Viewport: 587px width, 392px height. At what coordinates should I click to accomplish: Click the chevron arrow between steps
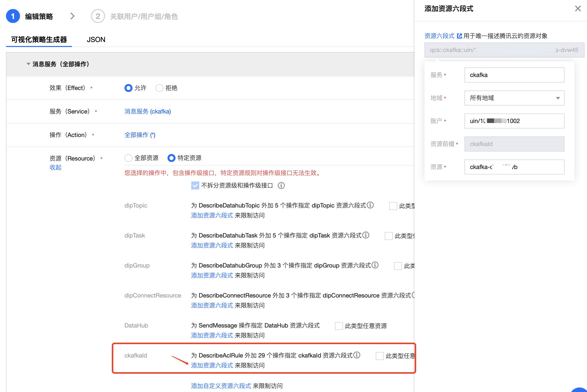[72, 16]
